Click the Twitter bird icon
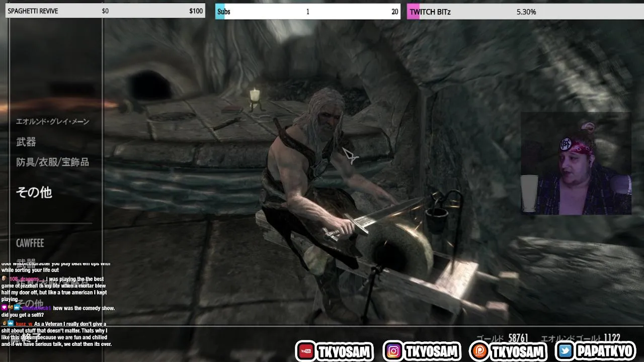The width and height of the screenshot is (644, 362). point(566,351)
